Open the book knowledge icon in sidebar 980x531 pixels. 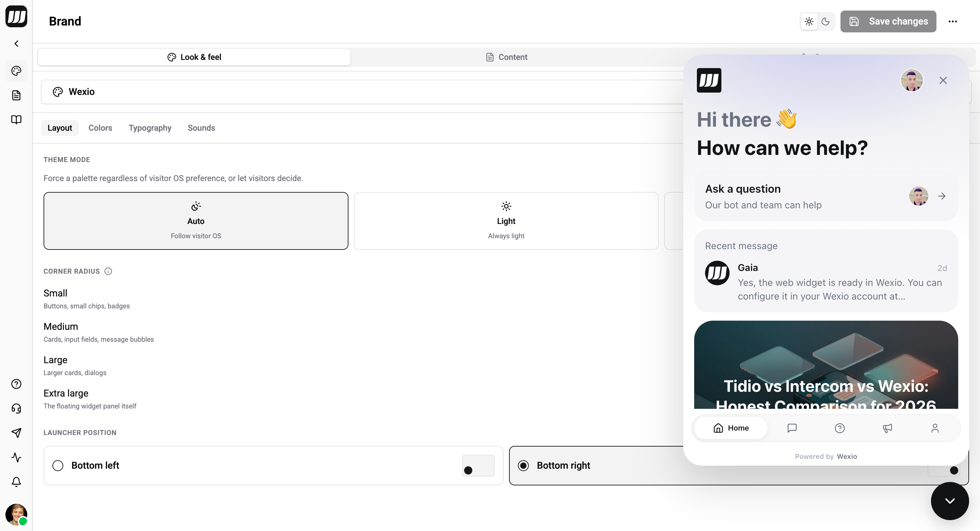(16, 119)
